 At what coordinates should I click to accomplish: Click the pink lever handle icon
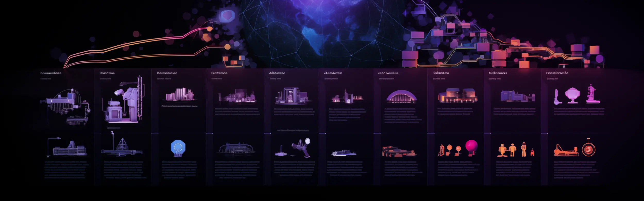(x=557, y=97)
